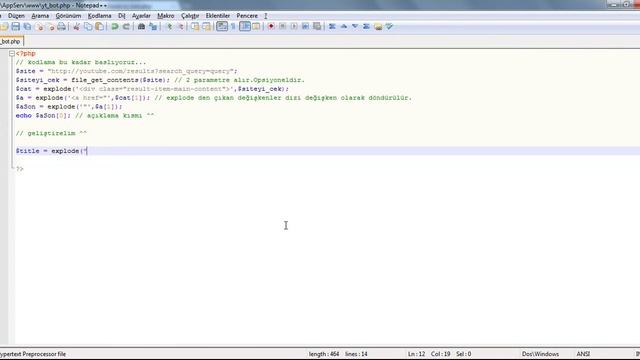Image resolution: width=640 pixels, height=360 pixels.
Task: Open Find with the binoculars icon
Action: [x=141, y=27]
